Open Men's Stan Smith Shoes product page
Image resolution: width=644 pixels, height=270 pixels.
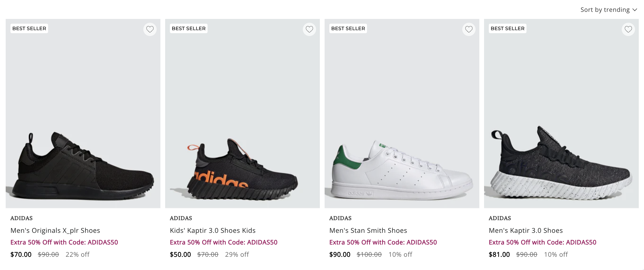(x=368, y=230)
